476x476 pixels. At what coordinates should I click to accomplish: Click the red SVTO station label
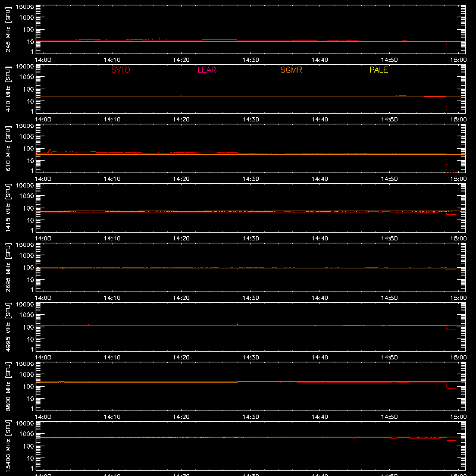click(121, 70)
